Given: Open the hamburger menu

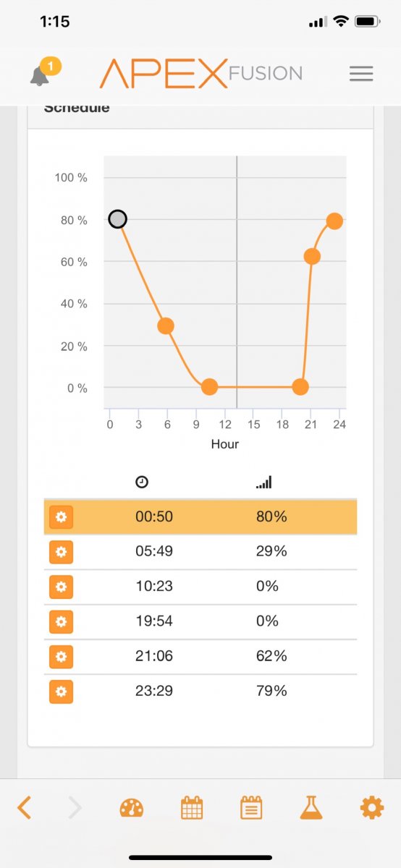Looking at the screenshot, I should (360, 73).
